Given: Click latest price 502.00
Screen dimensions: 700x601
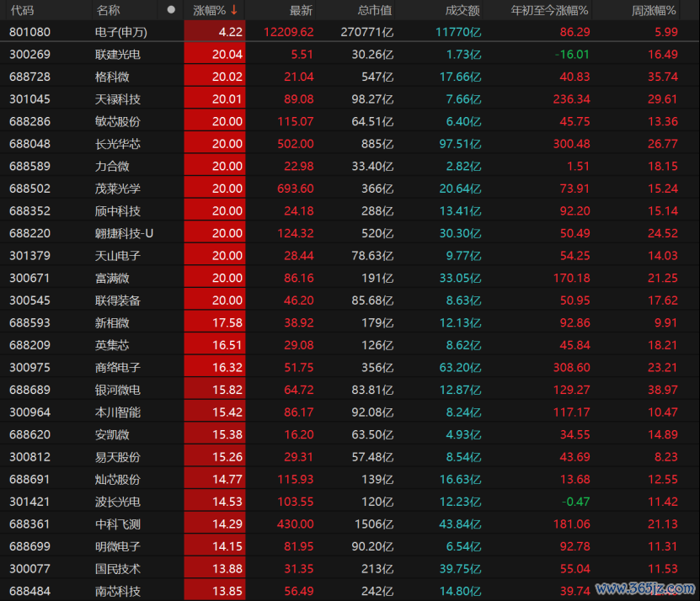Looking at the screenshot, I should (295, 144).
